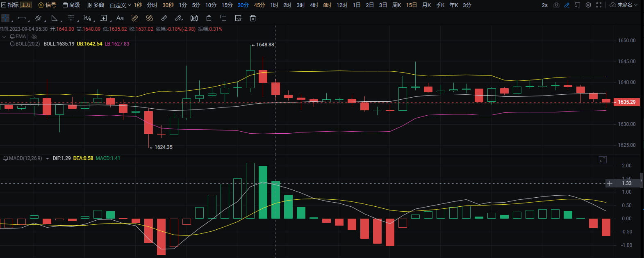Image resolution: width=644 pixels, height=258 pixels.
Task: Toggle the 主力 main-force badge
Action: point(26,5)
